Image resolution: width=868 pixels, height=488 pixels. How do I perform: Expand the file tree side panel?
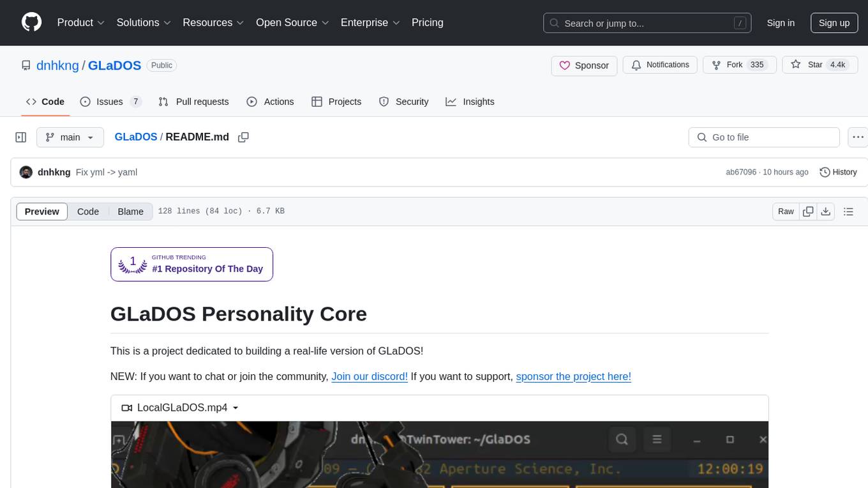tap(20, 137)
